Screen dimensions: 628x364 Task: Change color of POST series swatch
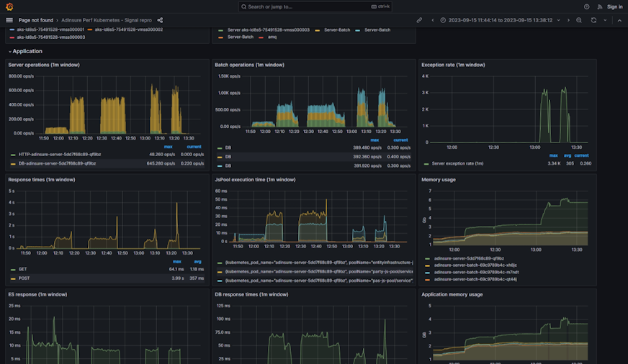(x=13, y=278)
